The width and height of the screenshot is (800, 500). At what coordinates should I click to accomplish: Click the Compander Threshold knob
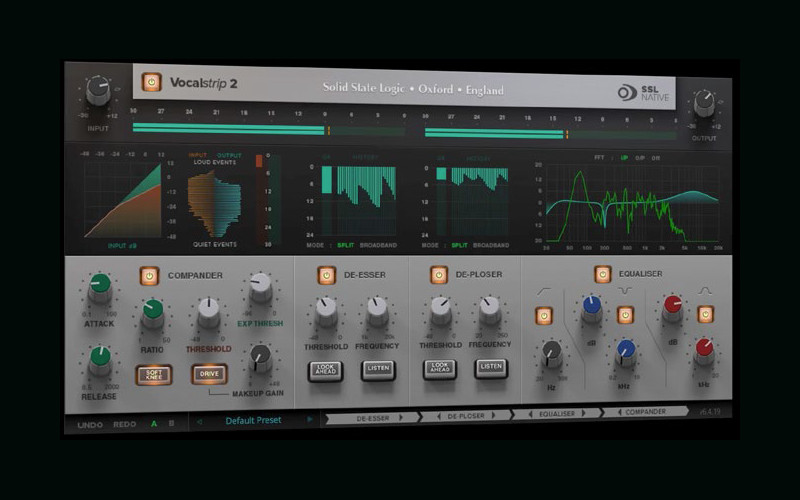208,312
